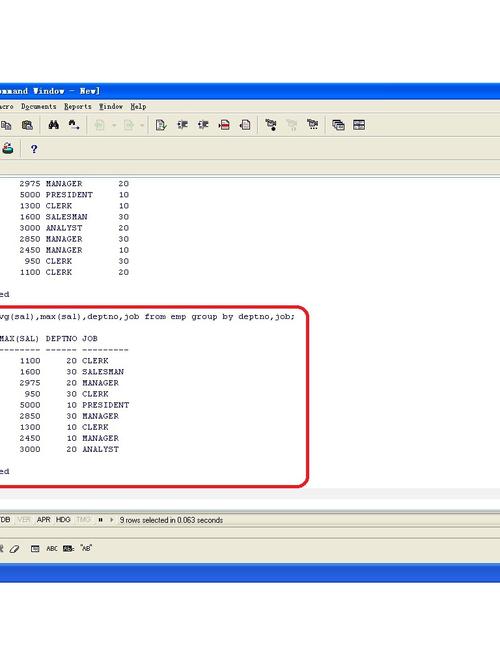
Task: Open the Window menu
Action: (111, 107)
